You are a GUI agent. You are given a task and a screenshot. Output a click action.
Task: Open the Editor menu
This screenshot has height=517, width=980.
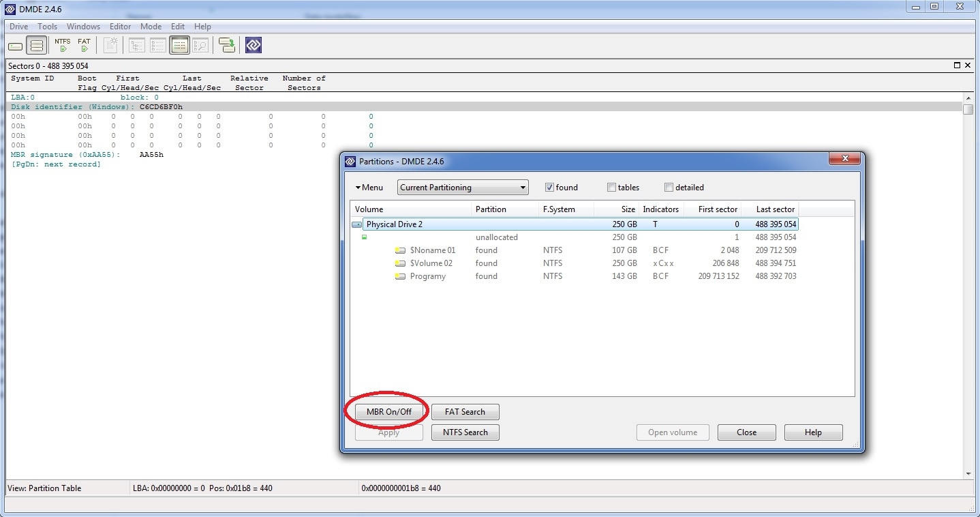(x=121, y=27)
